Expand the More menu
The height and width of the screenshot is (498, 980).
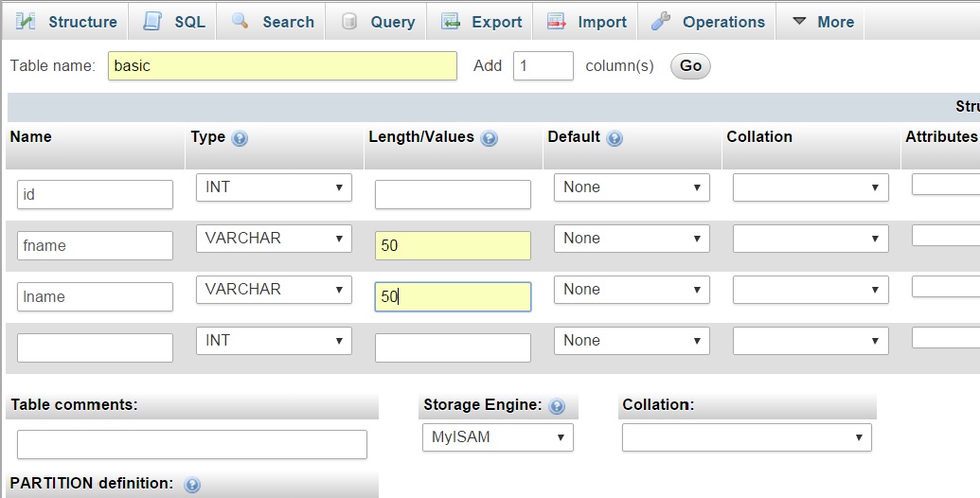click(821, 21)
